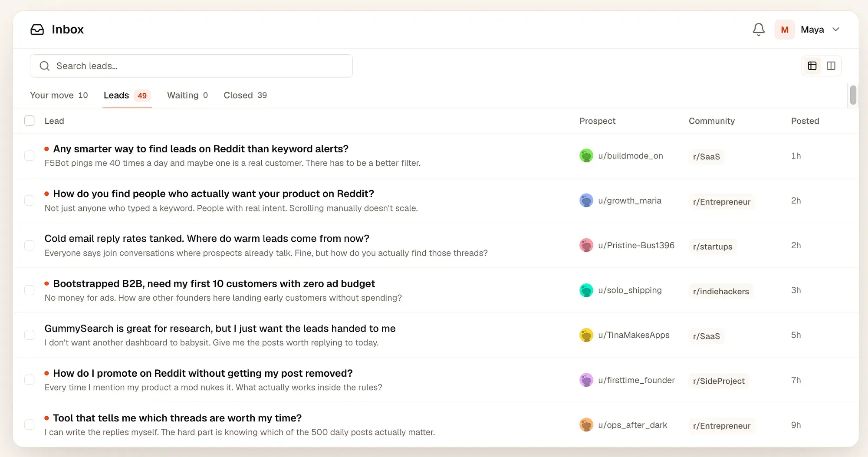Click r/indiehackers community tag

721,292
